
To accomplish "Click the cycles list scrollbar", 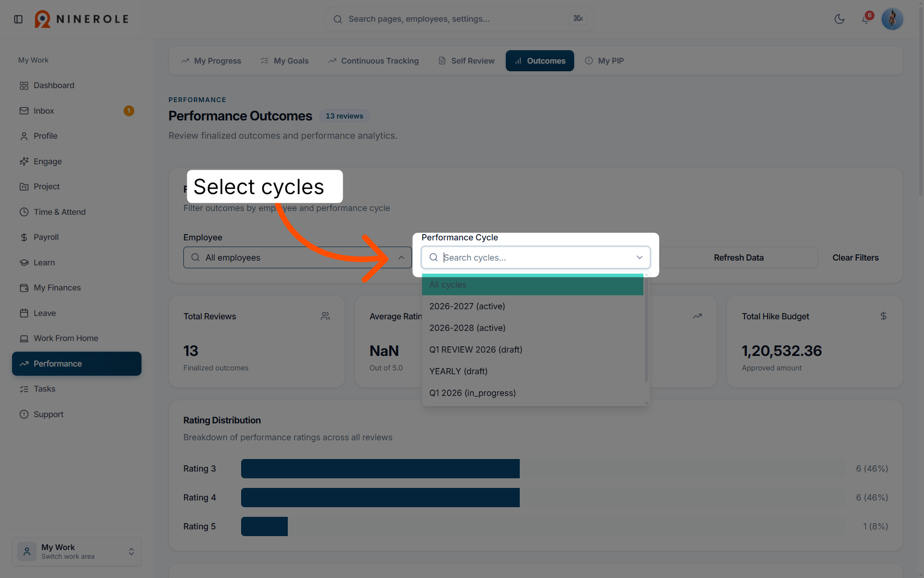I will tap(646, 330).
